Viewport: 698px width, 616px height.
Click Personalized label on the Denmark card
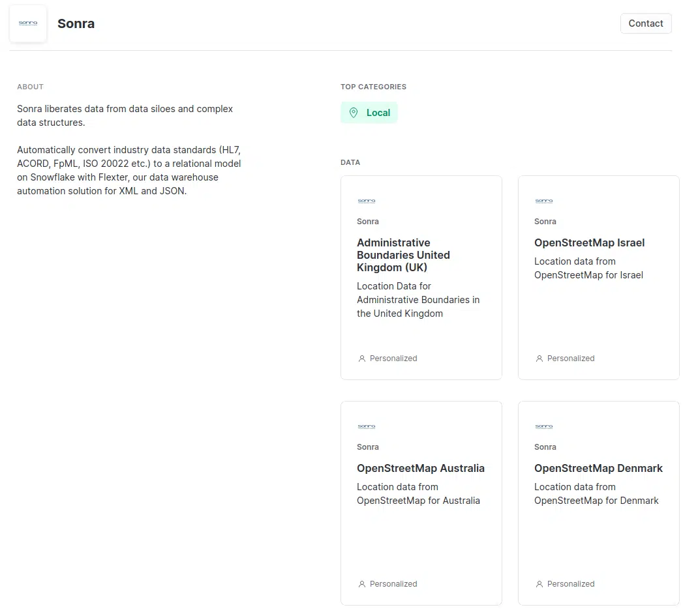point(571,584)
